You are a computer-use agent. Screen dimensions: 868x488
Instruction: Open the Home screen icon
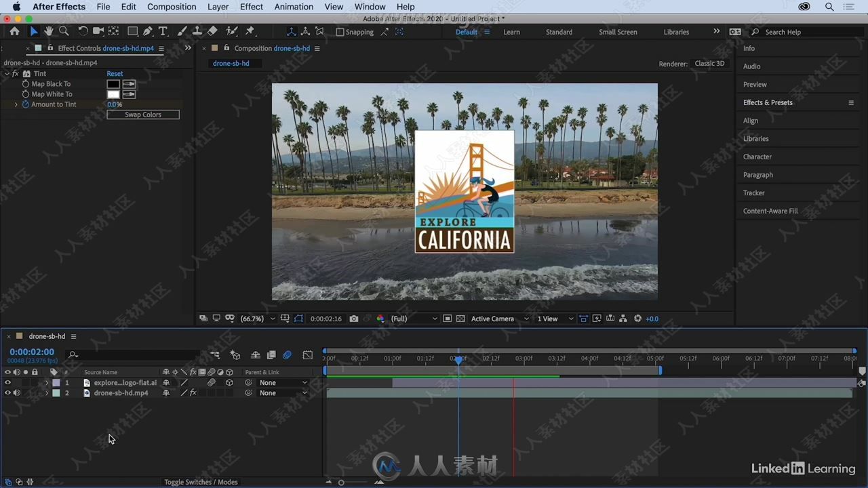tap(14, 31)
